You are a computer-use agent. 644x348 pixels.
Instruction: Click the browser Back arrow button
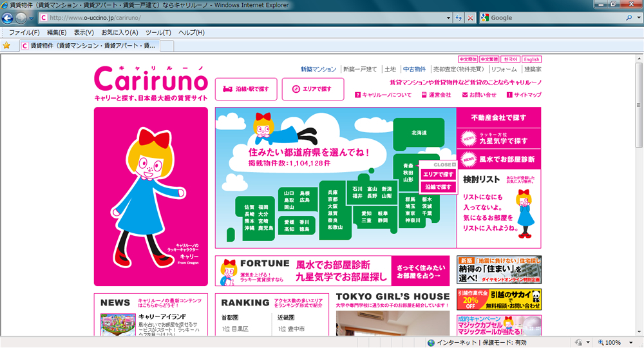(7, 17)
